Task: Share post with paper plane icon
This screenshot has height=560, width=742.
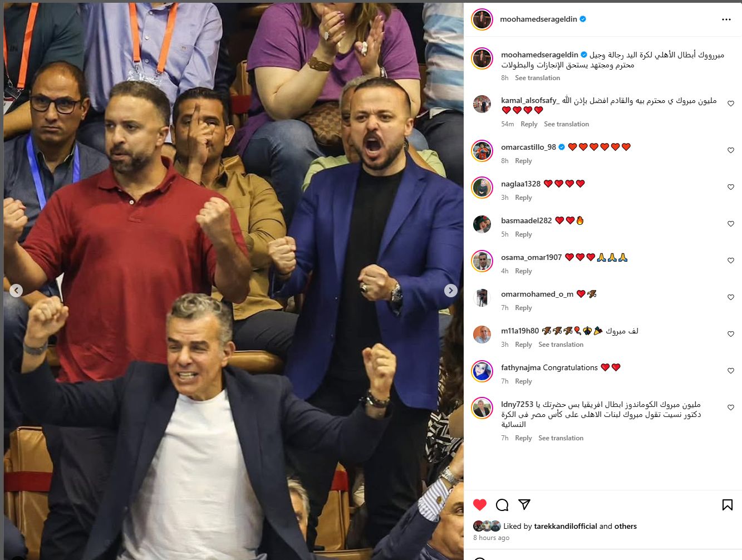Action: point(524,504)
